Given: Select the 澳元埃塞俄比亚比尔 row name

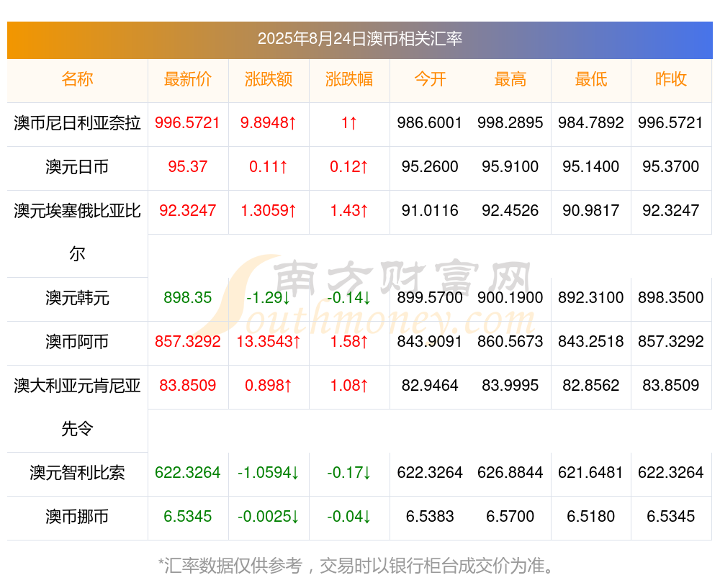Looking at the screenshot, I should pos(77,232).
